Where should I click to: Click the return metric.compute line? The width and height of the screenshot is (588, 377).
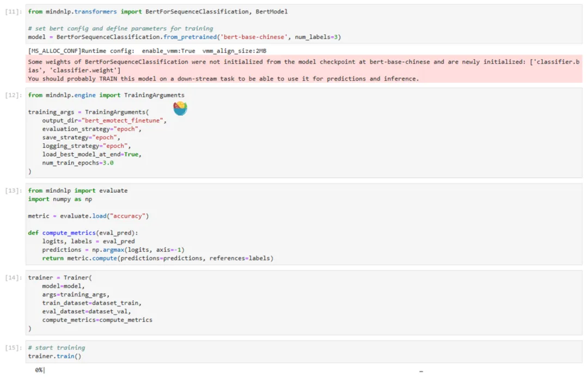(157, 258)
